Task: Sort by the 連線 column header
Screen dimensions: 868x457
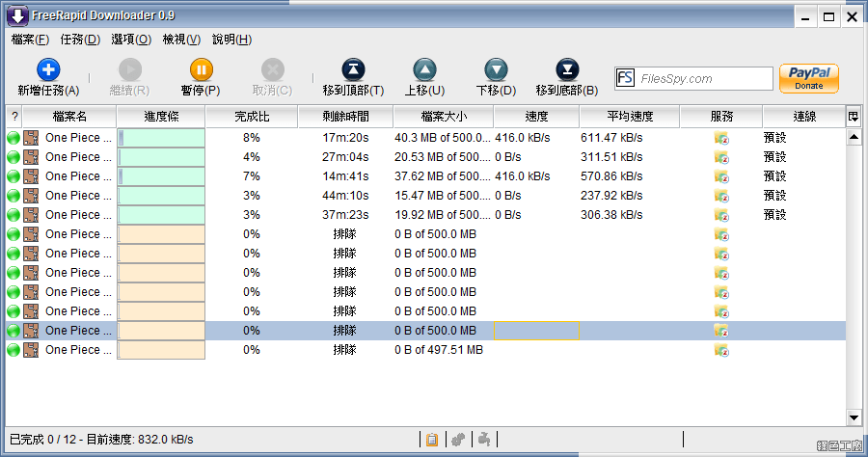Action: 804,117
